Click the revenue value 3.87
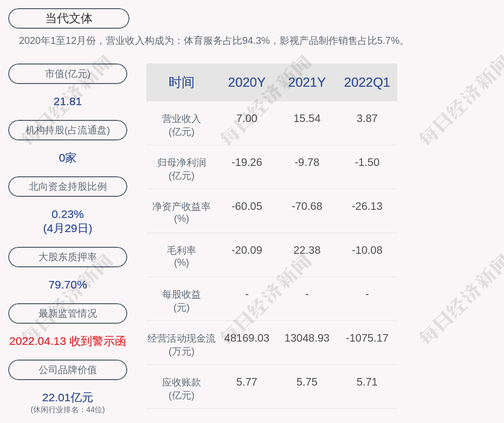This screenshot has height=423, width=504. (367, 118)
